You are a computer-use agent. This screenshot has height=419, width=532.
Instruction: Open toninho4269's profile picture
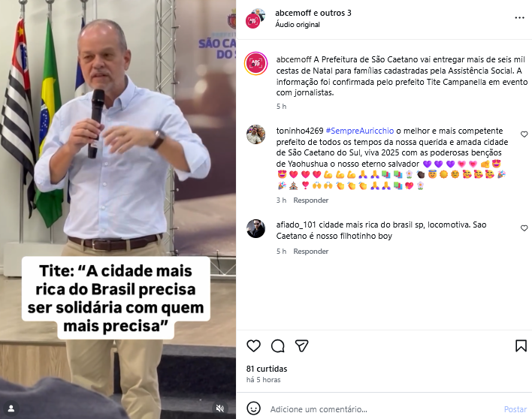click(x=255, y=134)
